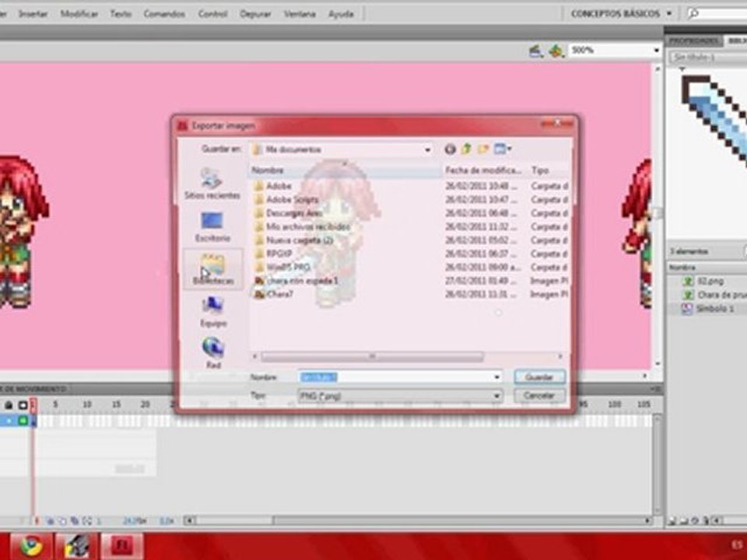747x560 pixels.
Task: Click the Guardar button
Action: coord(539,377)
